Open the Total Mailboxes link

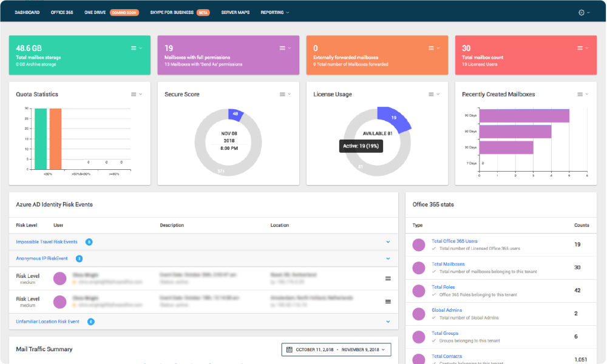(x=448, y=264)
